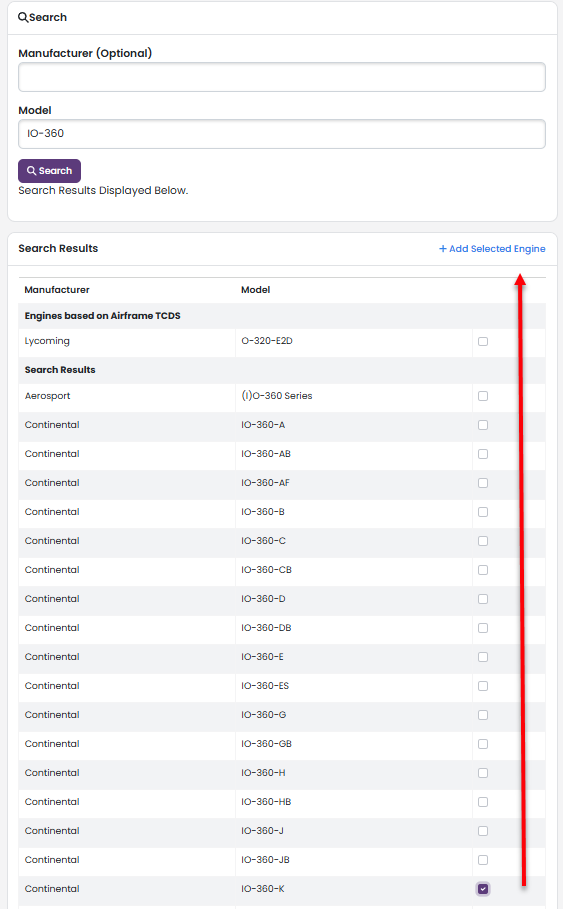Check the IO-360-CB row checkbox
Viewport: 563px width, 909px height.
pyautogui.click(x=483, y=570)
